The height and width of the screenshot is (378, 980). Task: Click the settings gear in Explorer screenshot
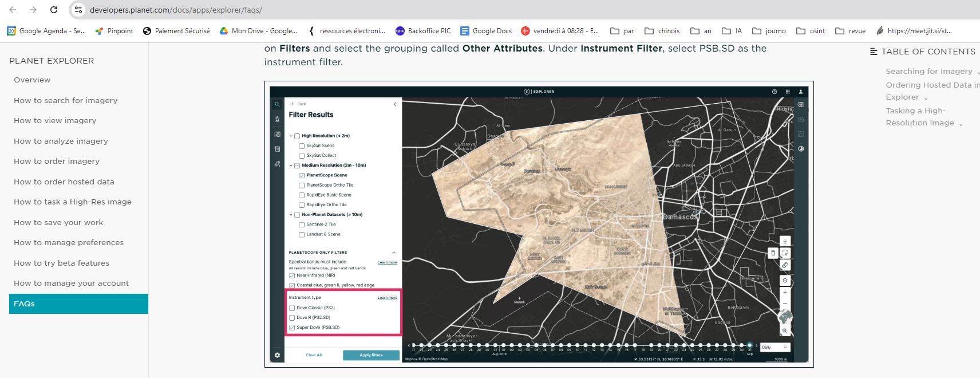277,355
